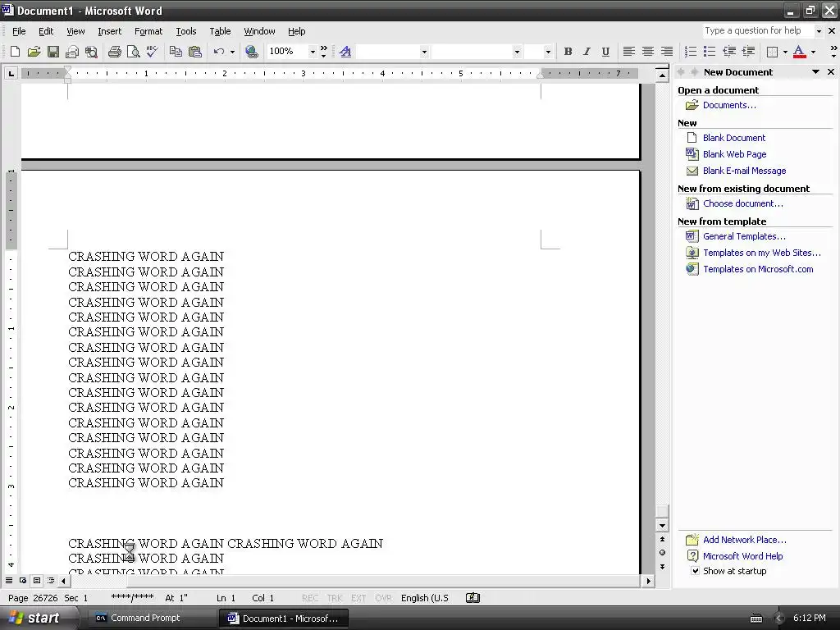
Task: Click the Paste toolbar icon
Action: click(x=195, y=52)
